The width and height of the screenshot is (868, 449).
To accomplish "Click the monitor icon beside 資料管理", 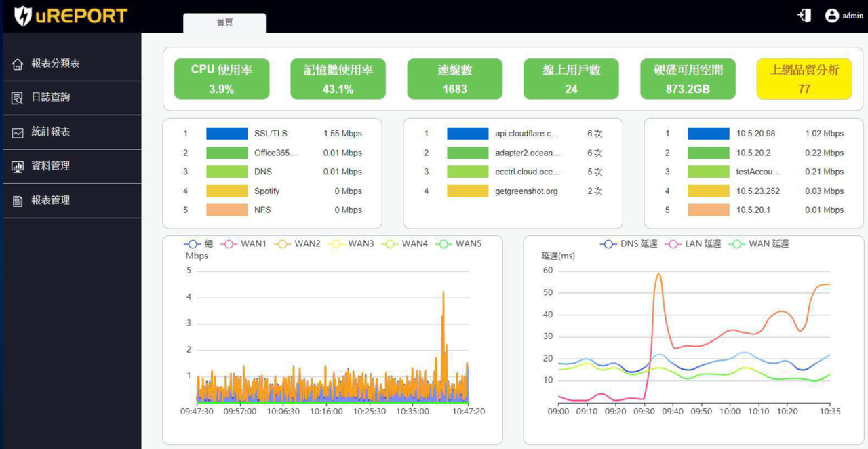I will (18, 167).
